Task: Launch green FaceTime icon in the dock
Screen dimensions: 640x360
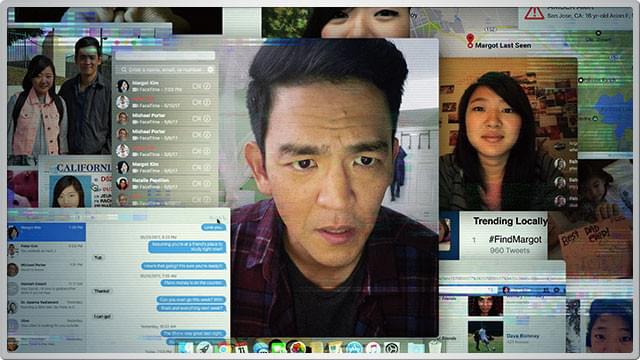Action: coord(278,348)
